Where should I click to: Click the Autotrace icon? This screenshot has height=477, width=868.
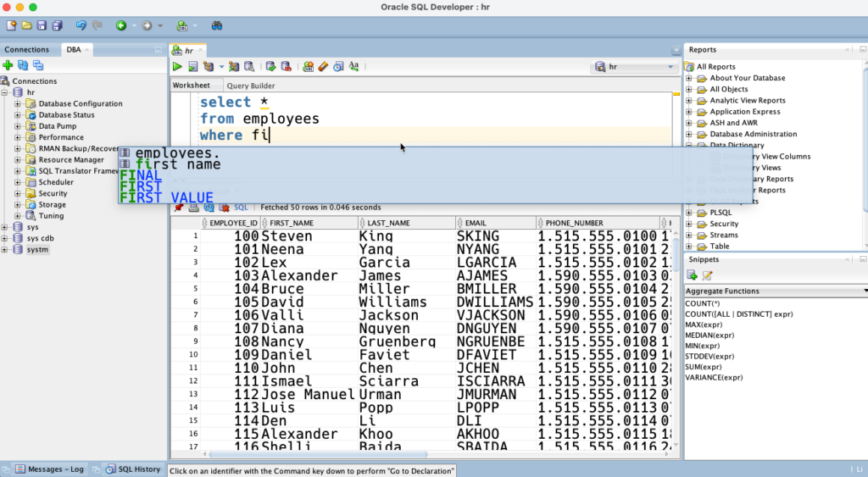click(x=234, y=66)
